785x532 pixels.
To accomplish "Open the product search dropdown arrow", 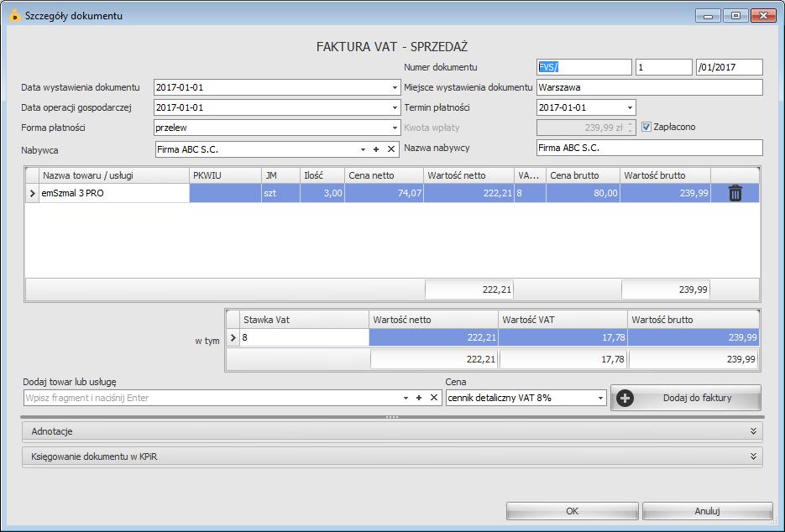I will click(x=406, y=398).
